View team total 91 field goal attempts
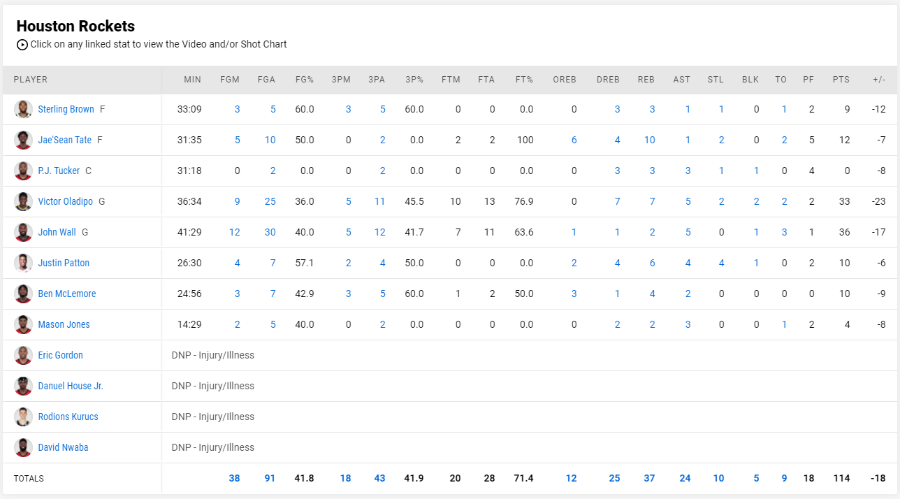 270,478
